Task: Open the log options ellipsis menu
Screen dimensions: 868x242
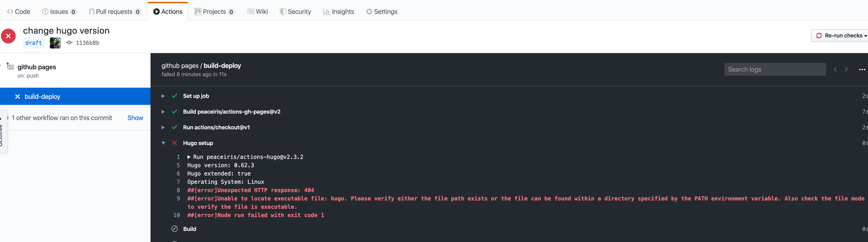Action: pos(862,70)
